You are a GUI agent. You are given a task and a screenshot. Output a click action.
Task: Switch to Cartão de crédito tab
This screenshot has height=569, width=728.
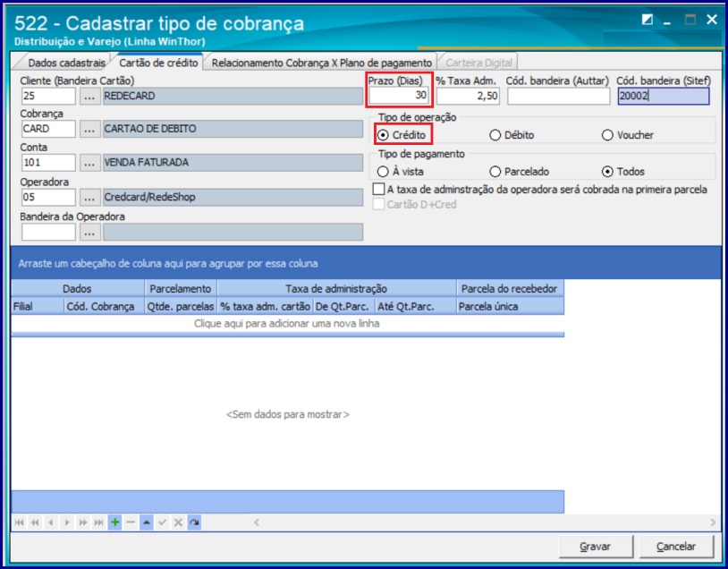point(158,63)
